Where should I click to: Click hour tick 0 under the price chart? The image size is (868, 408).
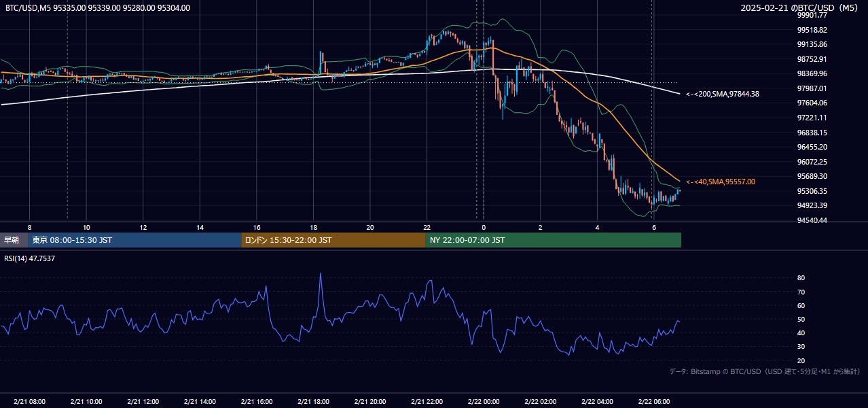[484, 226]
